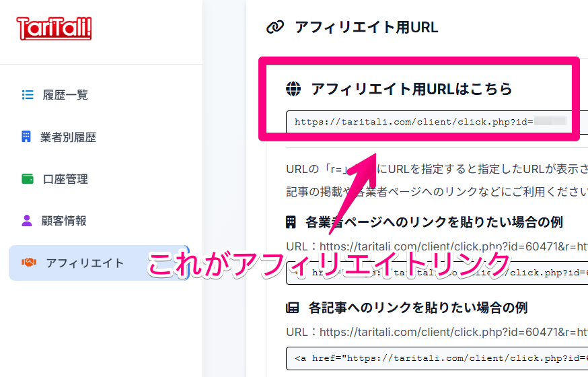The height and width of the screenshot is (377, 588).
Task: Click the 各記事 example a href code field
Action: pyautogui.click(x=437, y=358)
